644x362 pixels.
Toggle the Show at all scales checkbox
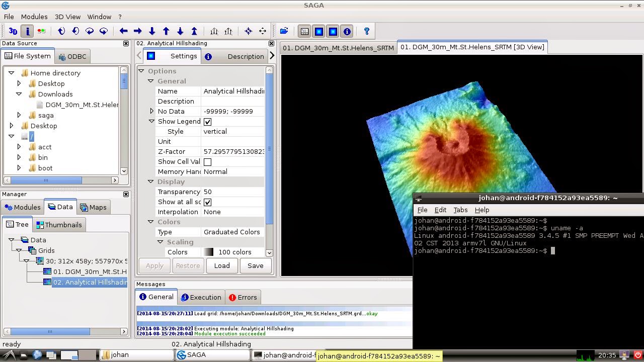pos(207,202)
